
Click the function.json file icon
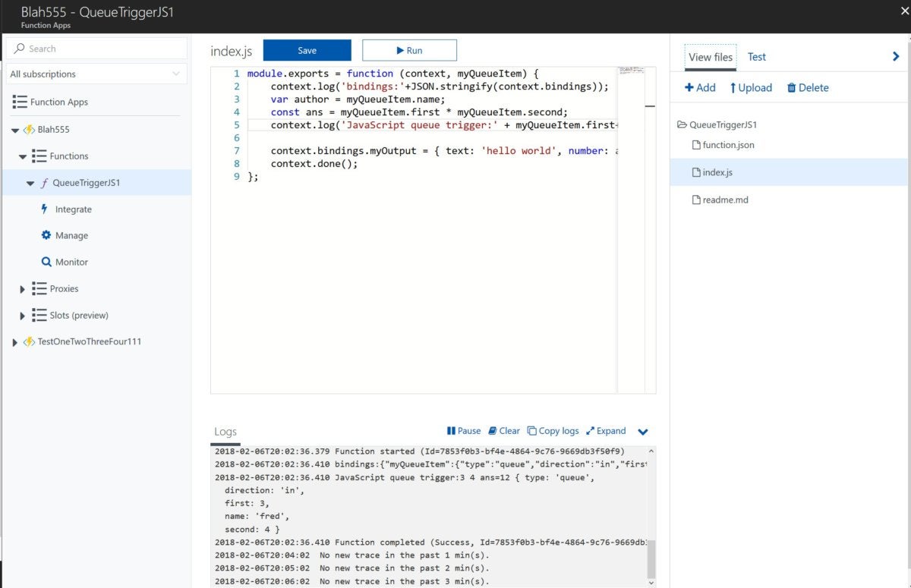point(696,145)
